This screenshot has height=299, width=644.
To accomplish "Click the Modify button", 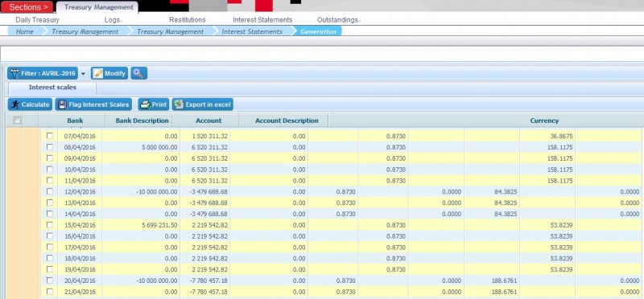I will coord(109,73).
